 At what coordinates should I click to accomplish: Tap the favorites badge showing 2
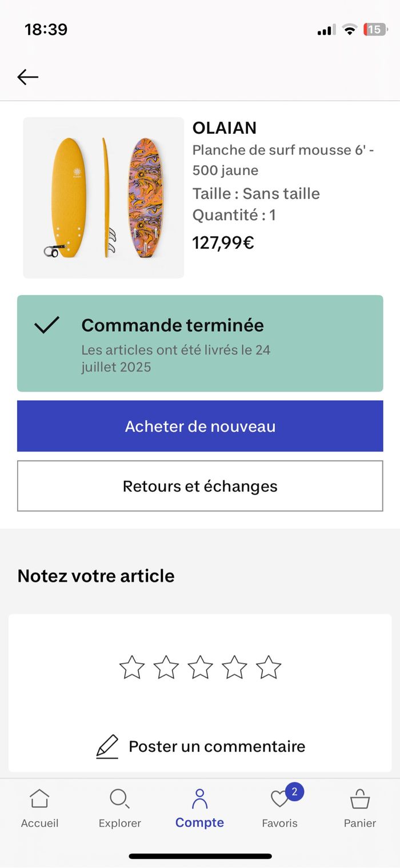(x=294, y=792)
